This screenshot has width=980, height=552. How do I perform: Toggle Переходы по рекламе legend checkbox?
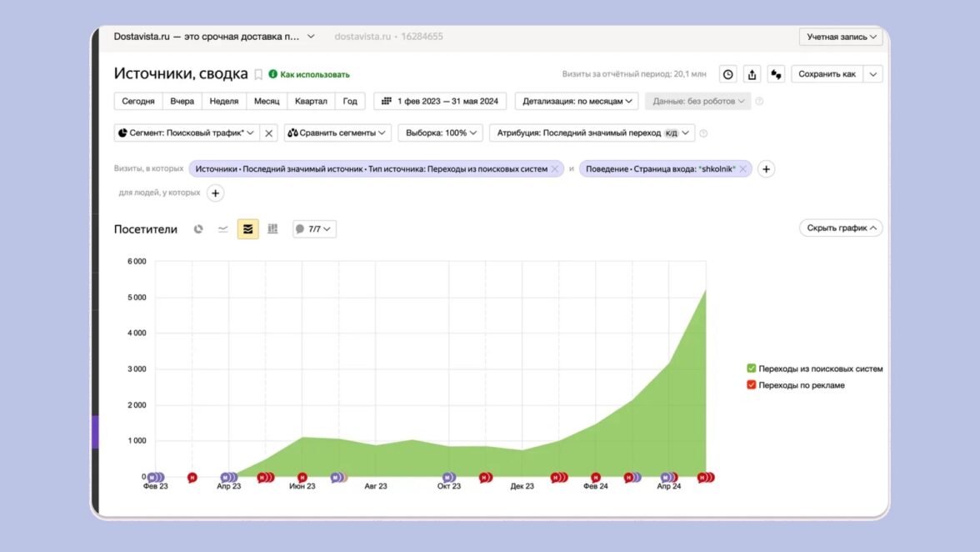[x=752, y=385]
